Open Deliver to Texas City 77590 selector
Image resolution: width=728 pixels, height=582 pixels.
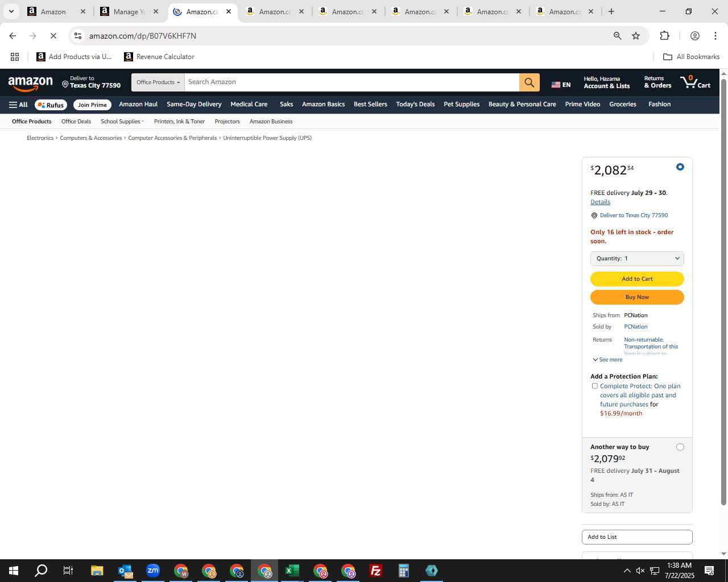pos(91,82)
